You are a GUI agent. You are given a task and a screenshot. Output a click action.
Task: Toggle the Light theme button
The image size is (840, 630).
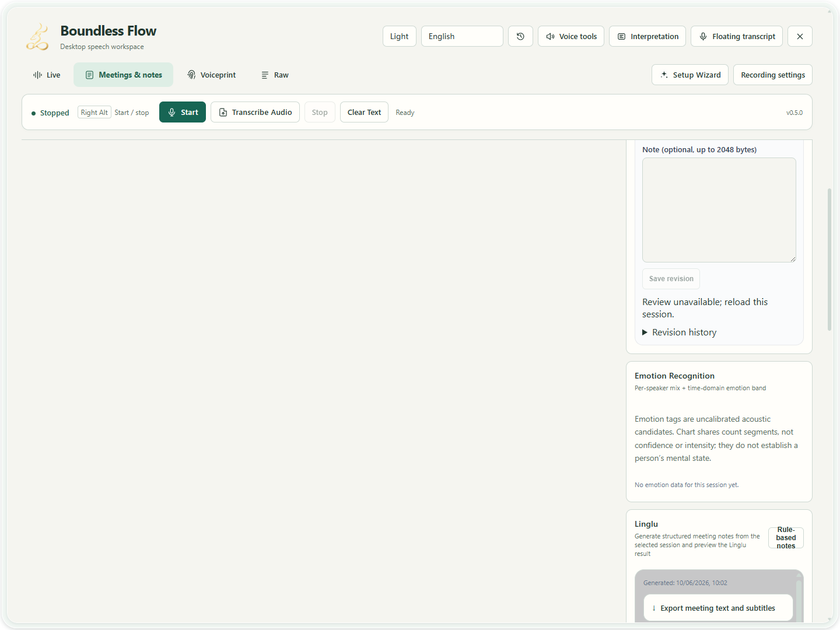pyautogui.click(x=400, y=36)
